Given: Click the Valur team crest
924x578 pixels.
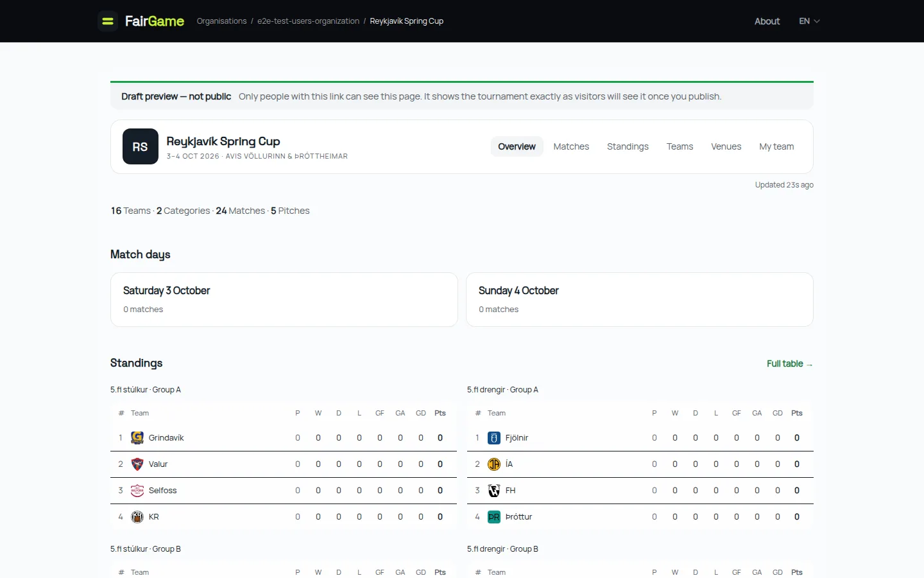Looking at the screenshot, I should (137, 464).
